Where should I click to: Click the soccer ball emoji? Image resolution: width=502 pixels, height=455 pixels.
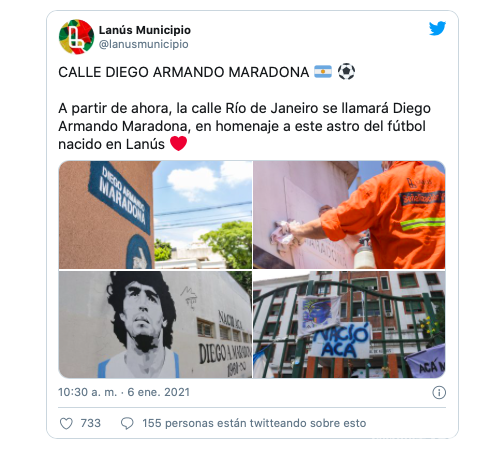[x=347, y=72]
